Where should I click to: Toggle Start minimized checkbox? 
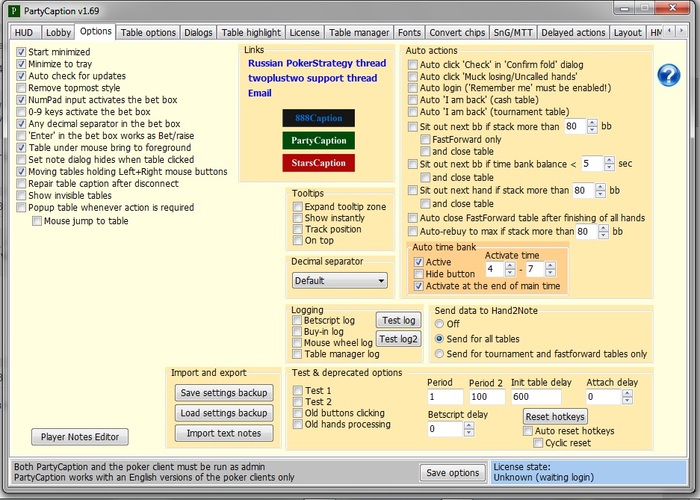[x=21, y=52]
